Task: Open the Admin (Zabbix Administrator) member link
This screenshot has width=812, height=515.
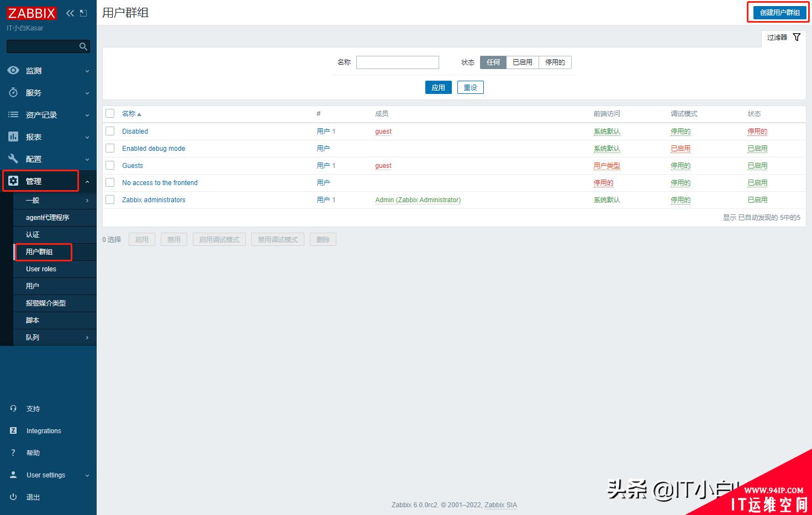Action: [418, 200]
